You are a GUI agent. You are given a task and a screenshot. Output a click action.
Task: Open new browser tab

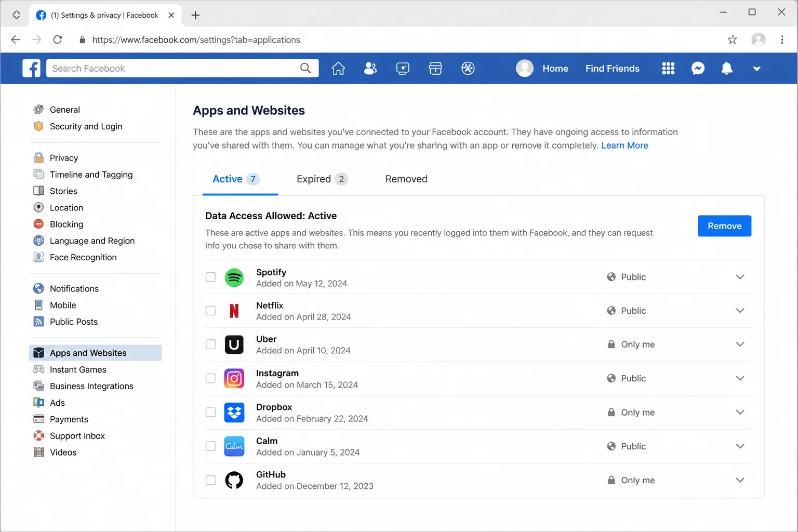[x=195, y=15]
